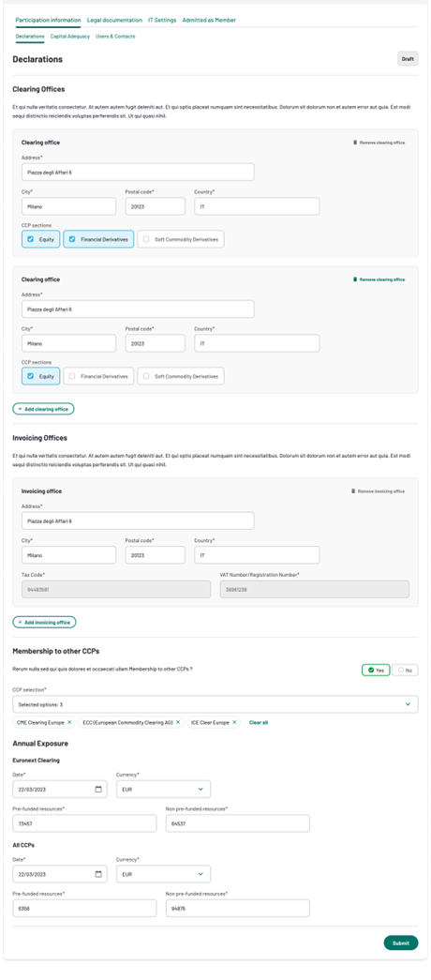
Task: Click Clear all selected CCPs link
Action: pyautogui.click(x=259, y=722)
